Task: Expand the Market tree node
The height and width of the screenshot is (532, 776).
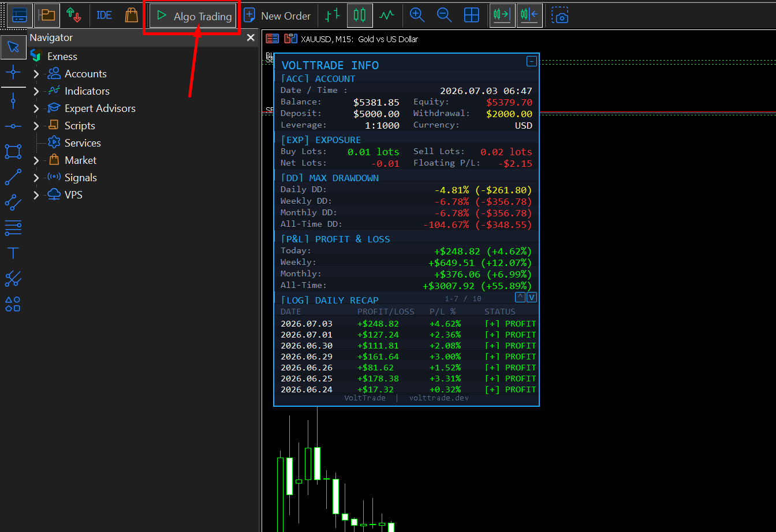Action: [36, 160]
